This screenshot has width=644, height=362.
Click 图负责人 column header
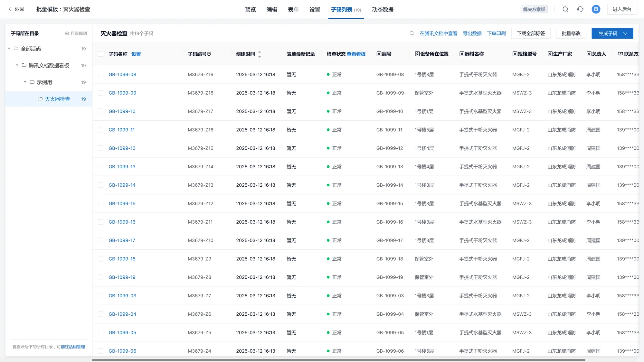[596, 54]
